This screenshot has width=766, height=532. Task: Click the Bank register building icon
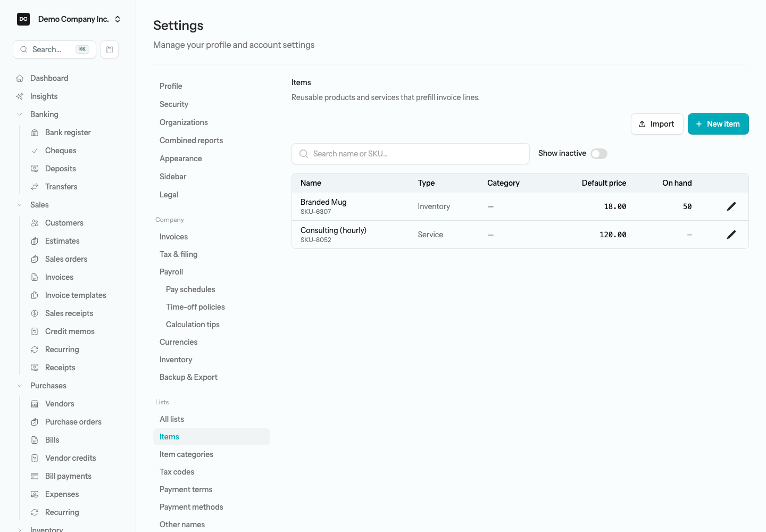coord(35,132)
